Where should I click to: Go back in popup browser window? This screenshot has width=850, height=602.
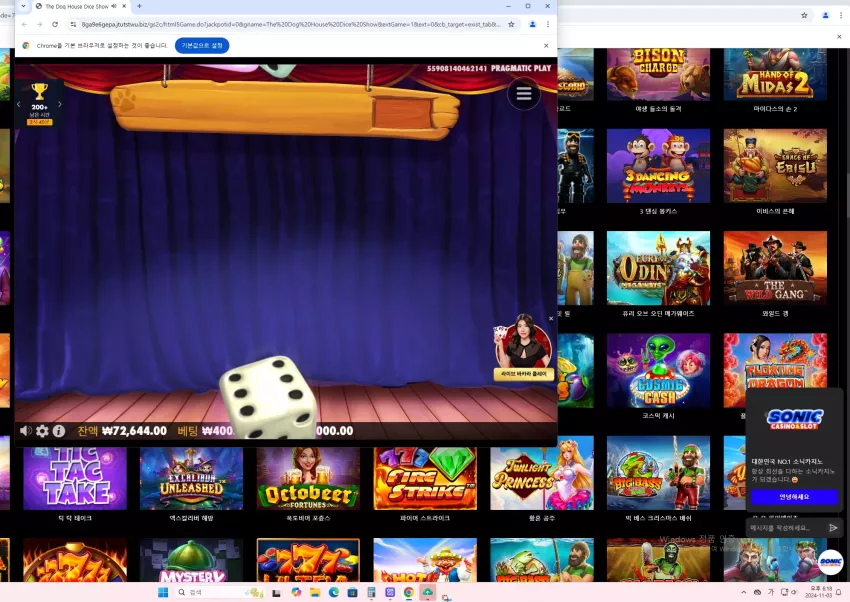click(x=24, y=24)
